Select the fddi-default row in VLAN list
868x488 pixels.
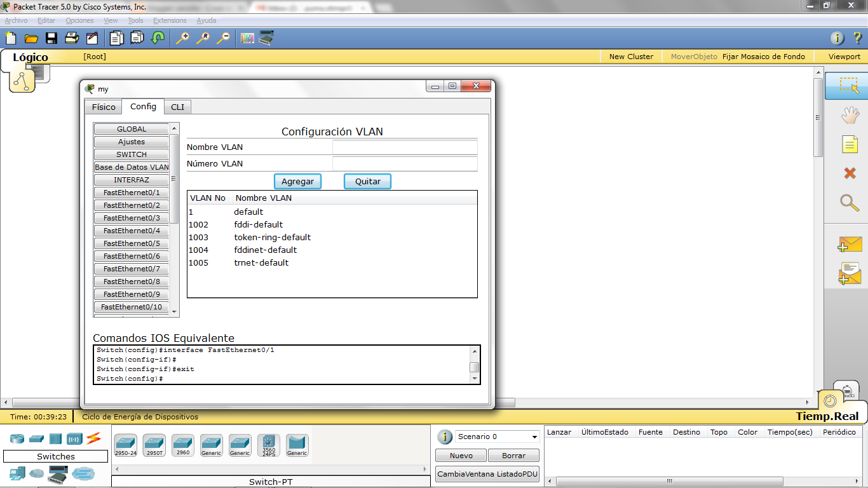(x=332, y=224)
